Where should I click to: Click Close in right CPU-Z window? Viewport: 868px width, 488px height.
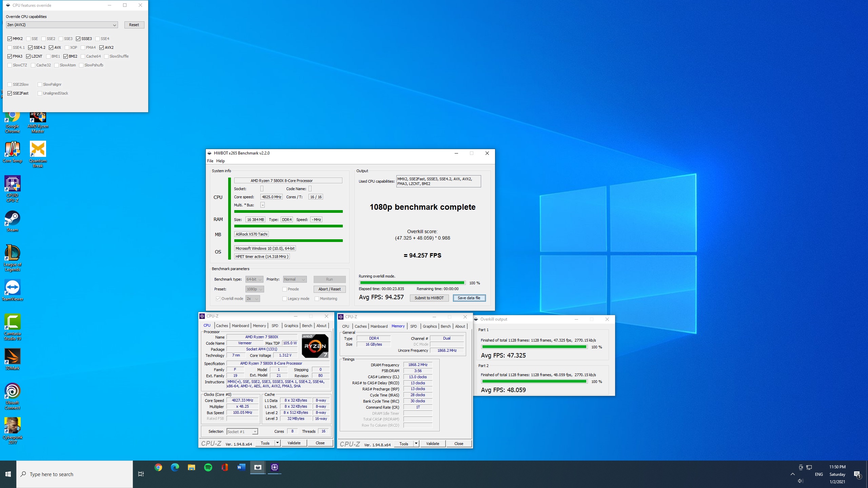[459, 444]
